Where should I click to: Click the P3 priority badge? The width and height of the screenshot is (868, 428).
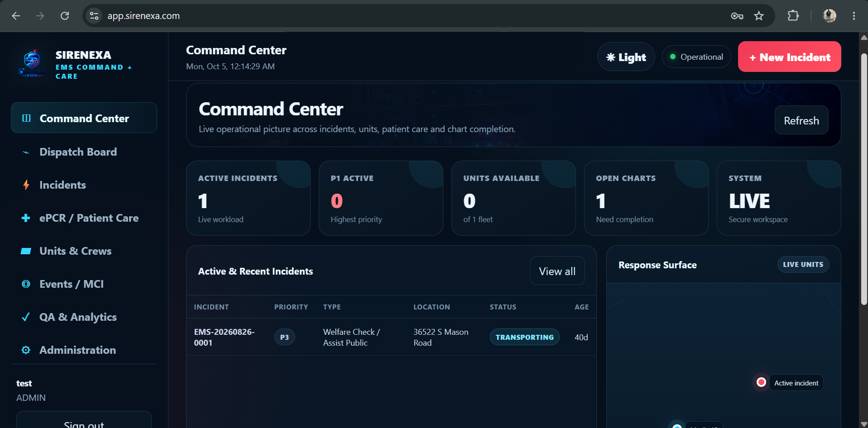[x=285, y=337]
